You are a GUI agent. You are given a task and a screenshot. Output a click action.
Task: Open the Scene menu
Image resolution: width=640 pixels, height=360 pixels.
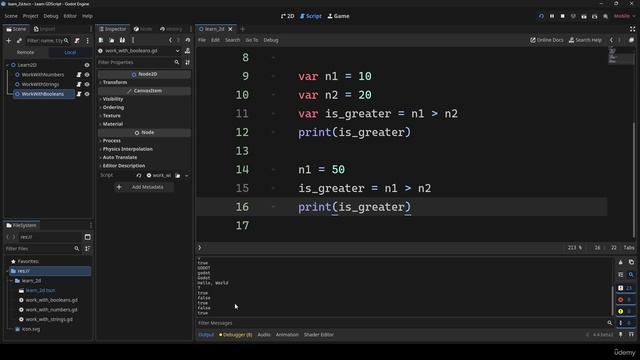(x=11, y=16)
